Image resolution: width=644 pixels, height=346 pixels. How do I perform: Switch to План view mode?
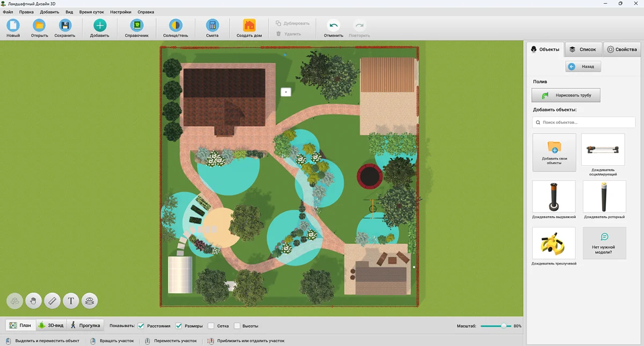(x=20, y=325)
